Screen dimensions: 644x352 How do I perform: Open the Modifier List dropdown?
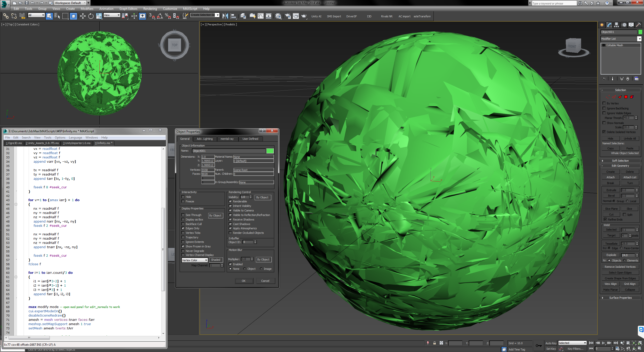coord(639,39)
